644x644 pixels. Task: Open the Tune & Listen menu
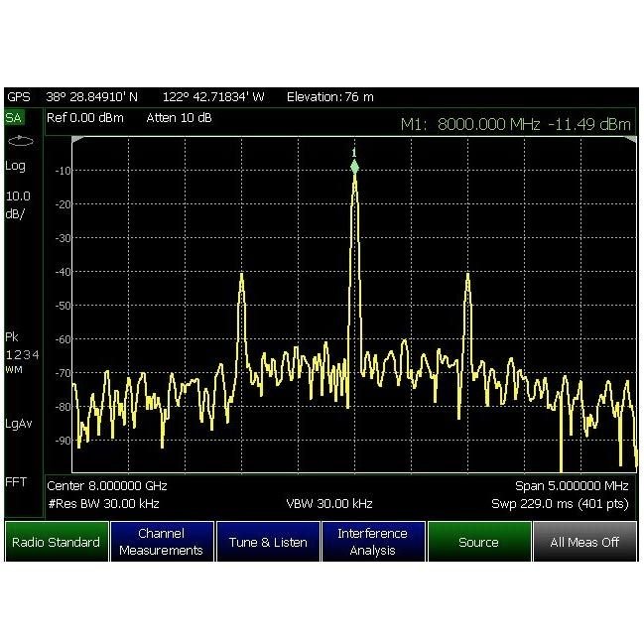click(x=268, y=542)
